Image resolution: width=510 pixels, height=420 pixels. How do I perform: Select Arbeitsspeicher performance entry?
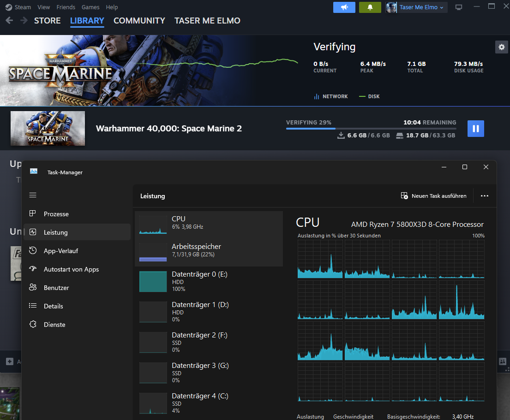pyautogui.click(x=209, y=252)
